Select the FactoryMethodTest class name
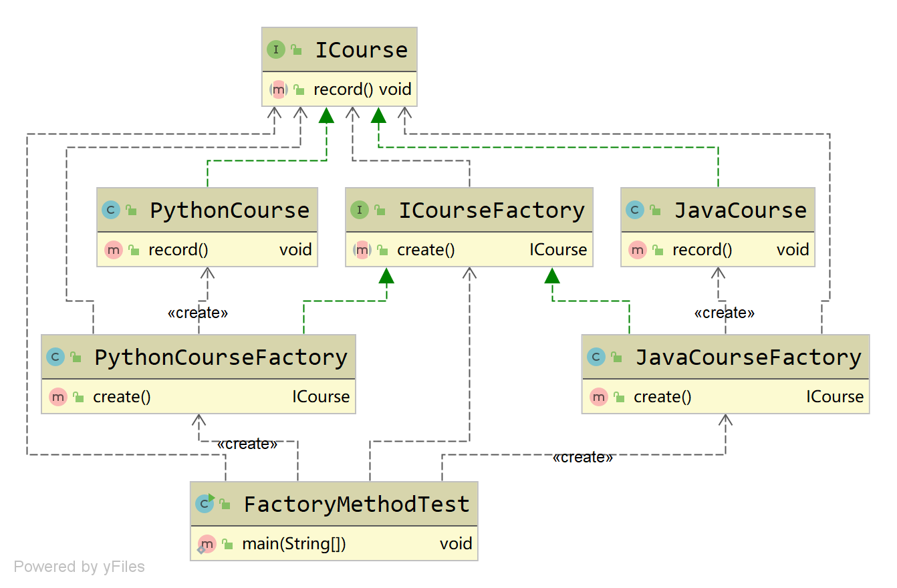The image size is (897, 588). 357,504
